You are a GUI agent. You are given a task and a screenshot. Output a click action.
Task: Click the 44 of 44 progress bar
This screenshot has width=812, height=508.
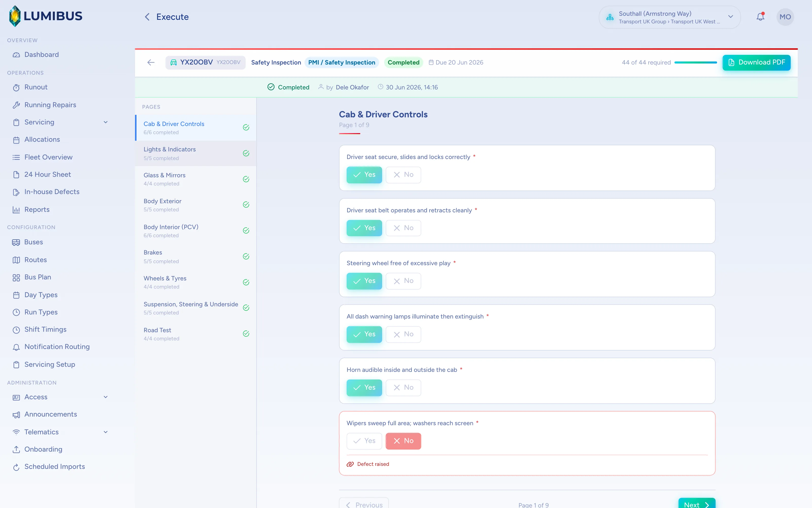click(x=696, y=62)
